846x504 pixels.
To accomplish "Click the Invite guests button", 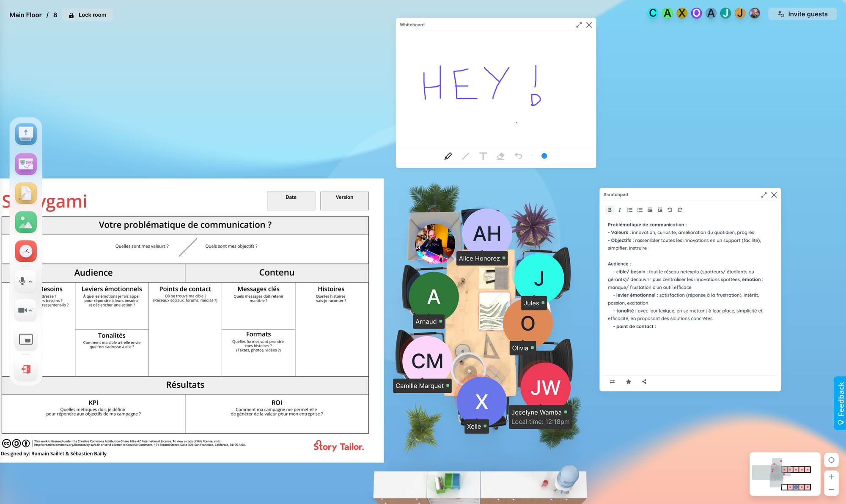I will tap(802, 14).
